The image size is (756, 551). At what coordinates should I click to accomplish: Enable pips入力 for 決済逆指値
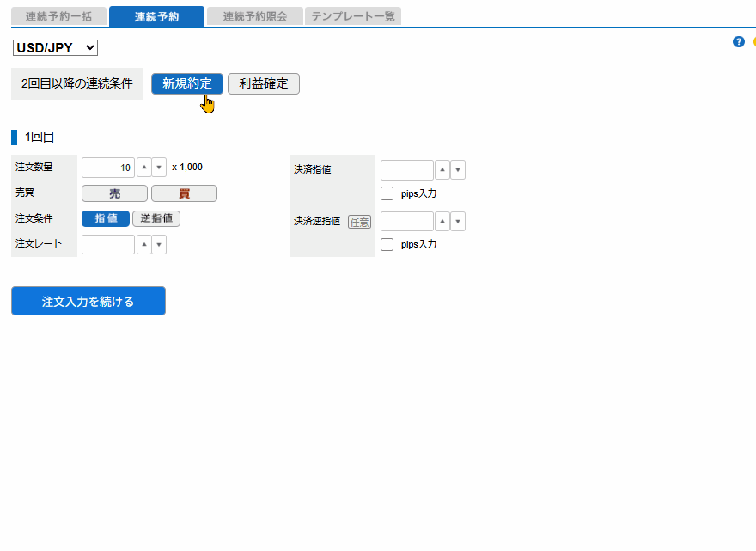coord(387,243)
